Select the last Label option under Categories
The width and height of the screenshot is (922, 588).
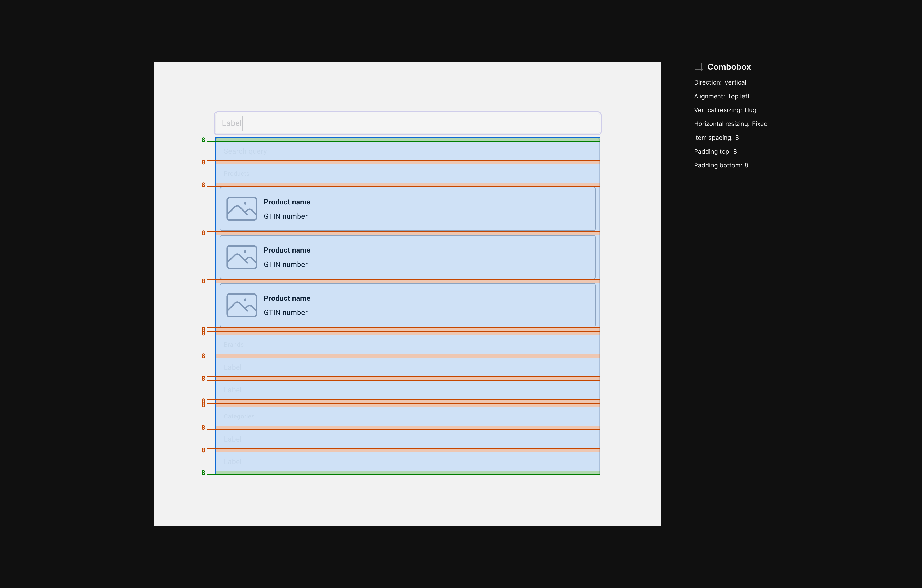(x=407, y=462)
